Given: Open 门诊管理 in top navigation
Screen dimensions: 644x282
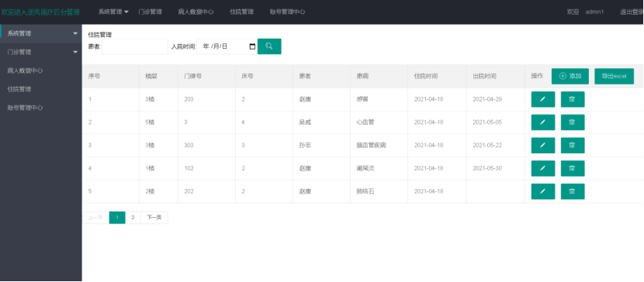Looking at the screenshot, I should coord(150,12).
